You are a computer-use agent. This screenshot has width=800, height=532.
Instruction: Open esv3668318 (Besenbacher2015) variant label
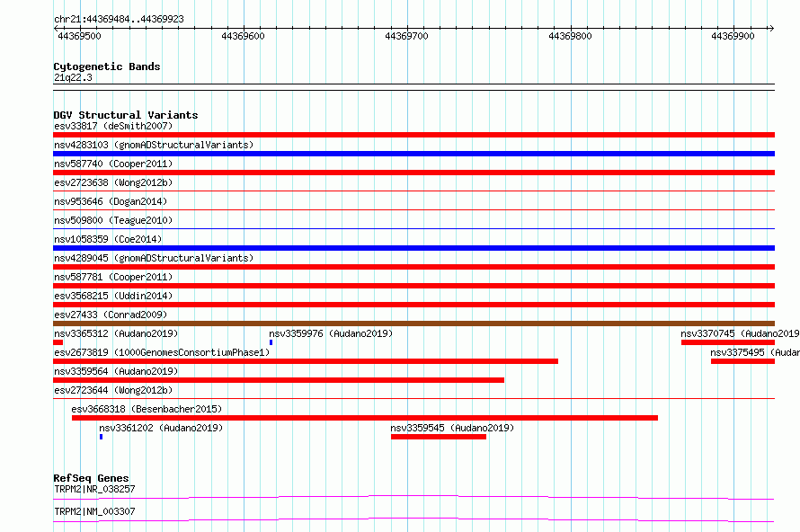[147, 409]
